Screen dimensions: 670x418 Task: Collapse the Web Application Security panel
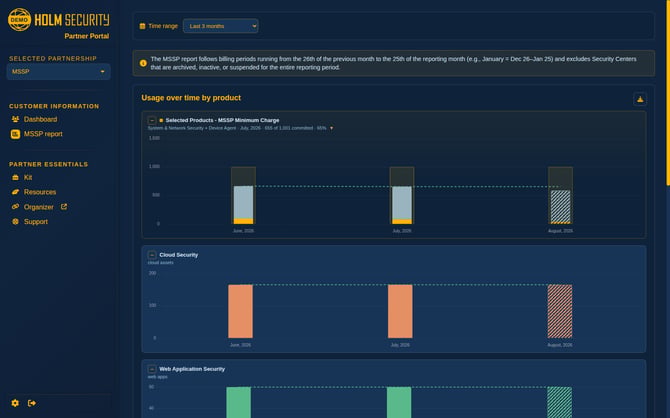coord(152,369)
